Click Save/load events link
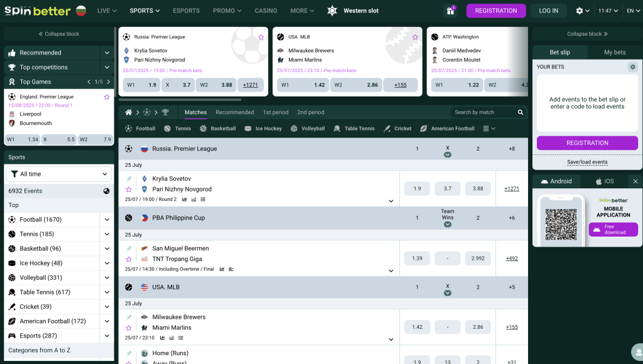Screen dimensions: 643x364 587,163
